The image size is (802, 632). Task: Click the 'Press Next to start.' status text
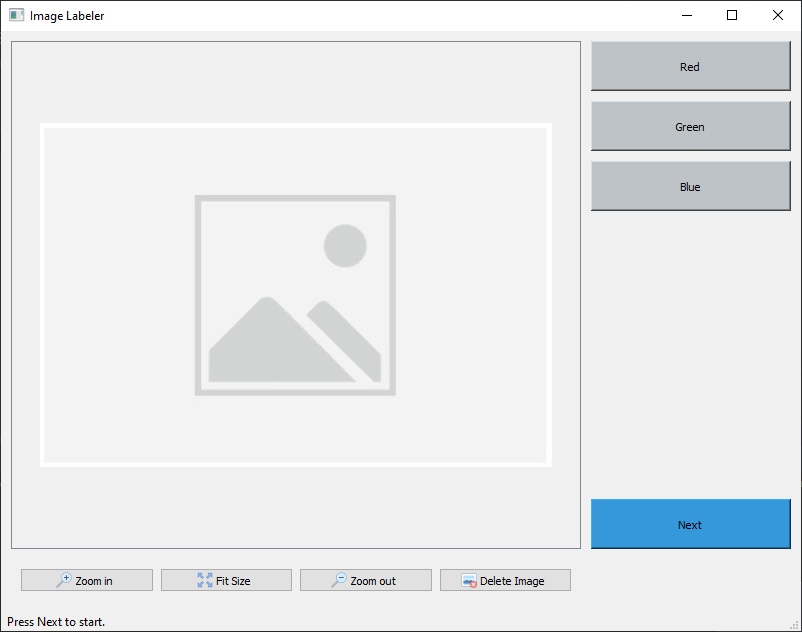tap(56, 622)
